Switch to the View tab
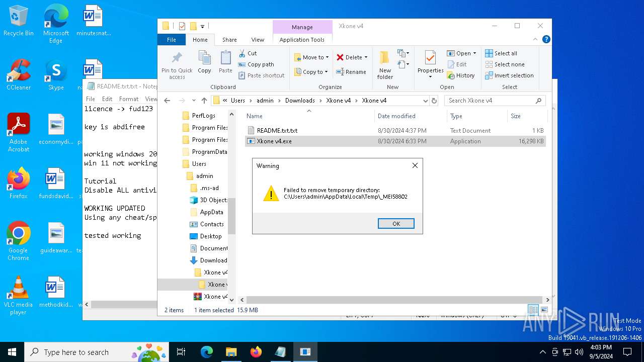The image size is (644, 362). [258, 40]
